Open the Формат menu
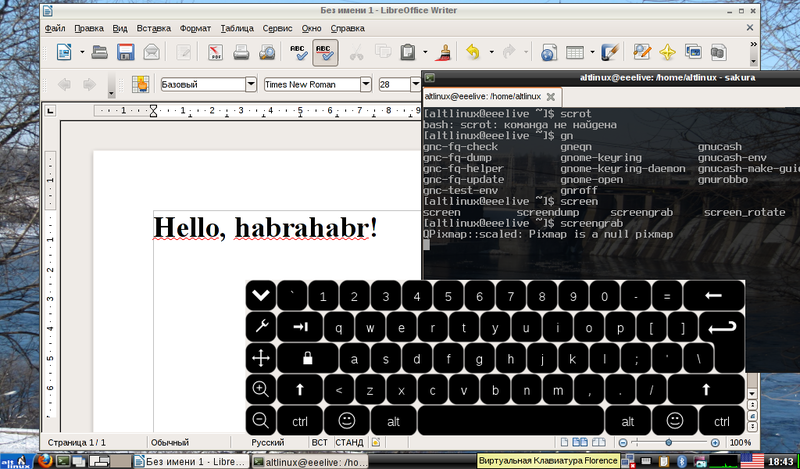The width and height of the screenshot is (800, 469). point(195,28)
